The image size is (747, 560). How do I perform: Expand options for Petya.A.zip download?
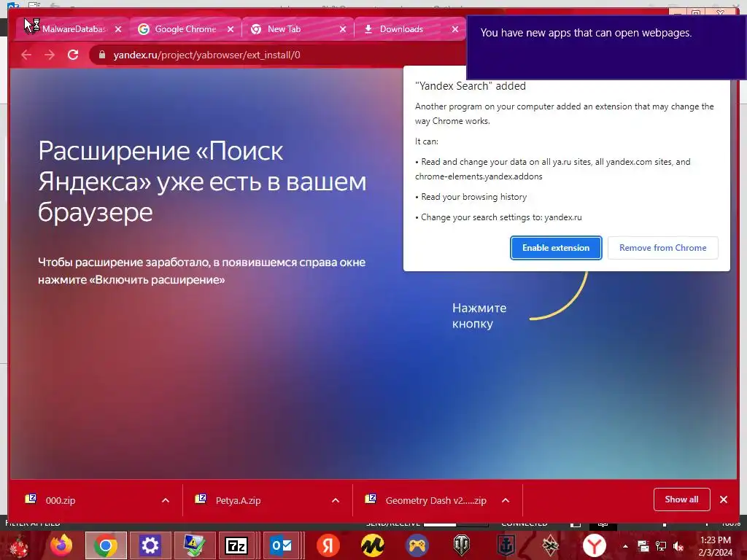tap(336, 500)
